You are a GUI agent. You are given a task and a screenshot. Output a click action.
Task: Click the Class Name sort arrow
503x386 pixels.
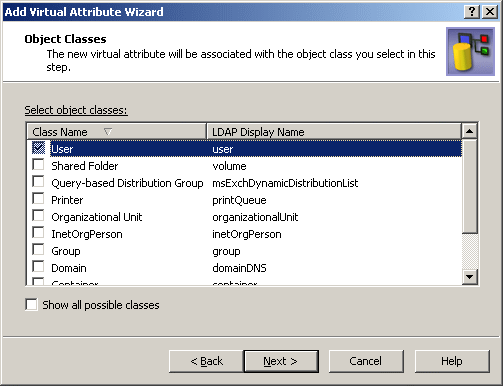coord(108,132)
